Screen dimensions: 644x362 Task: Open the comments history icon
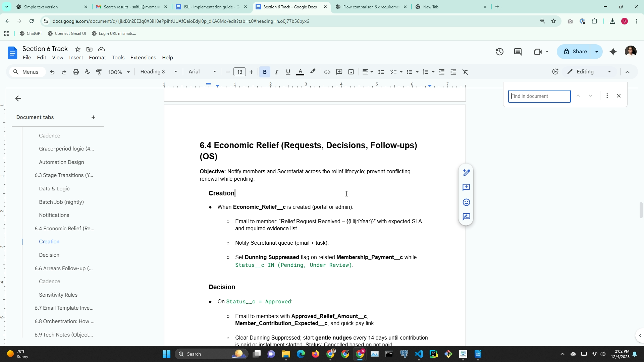pos(518,52)
